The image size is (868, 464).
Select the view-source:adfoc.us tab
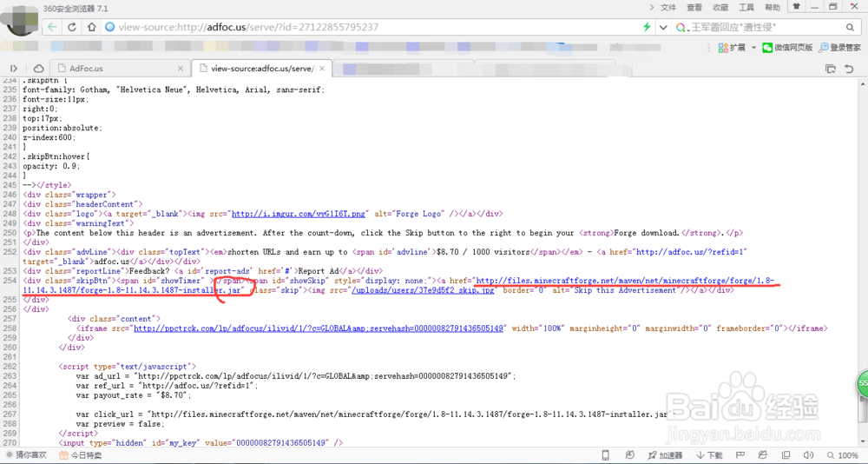261,68
